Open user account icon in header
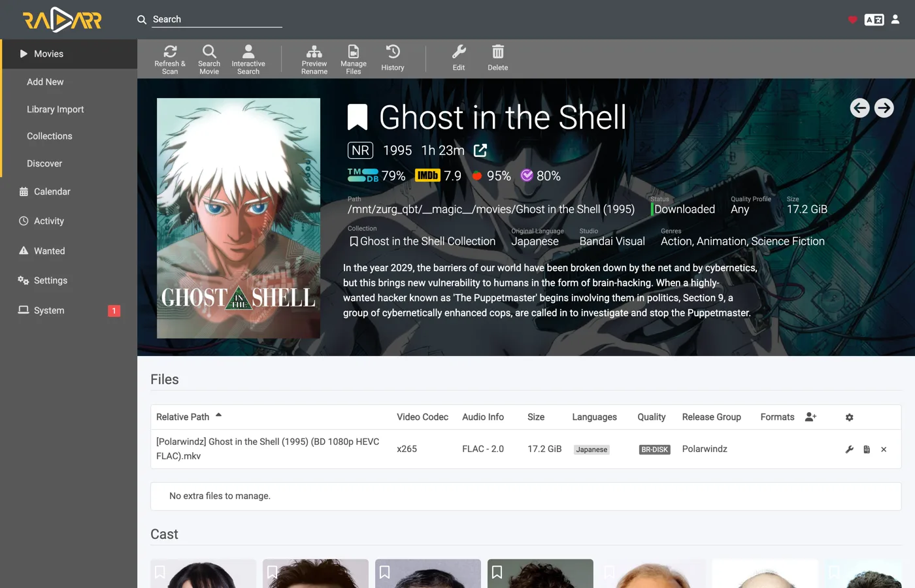Image resolution: width=915 pixels, height=588 pixels. coord(895,20)
